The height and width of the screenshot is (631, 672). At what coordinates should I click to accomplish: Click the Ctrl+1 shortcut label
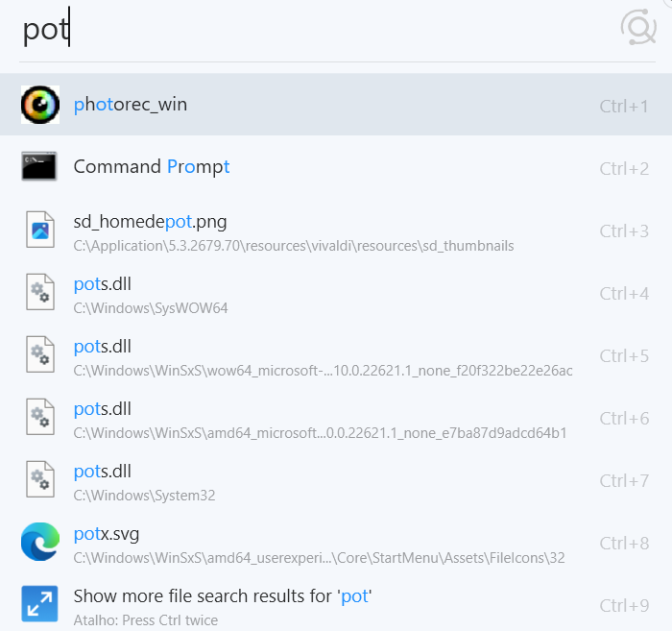624,107
